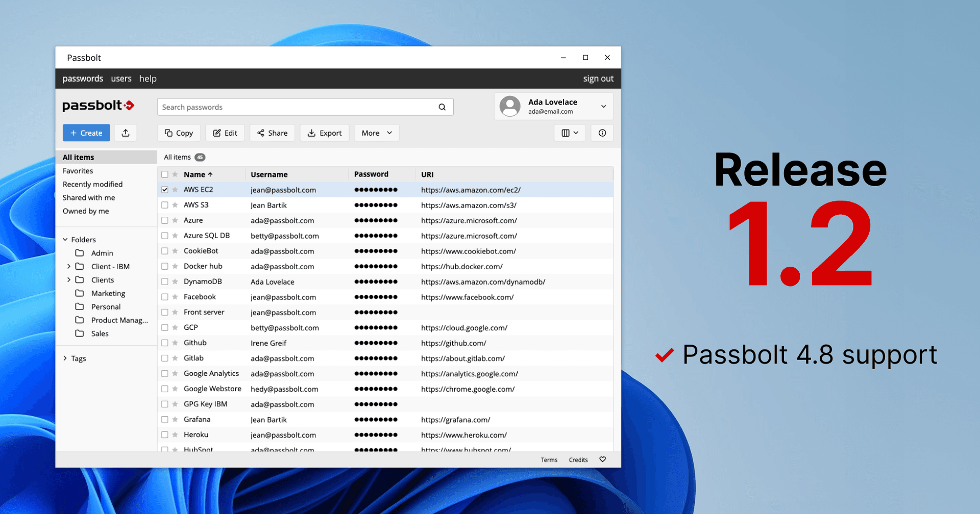Open the More dropdown
Screen dimensions: 980x514
tap(376, 133)
